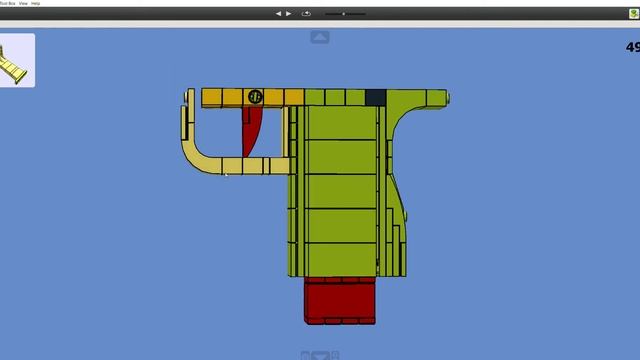Open the Tool Box menu

(x=8, y=3)
